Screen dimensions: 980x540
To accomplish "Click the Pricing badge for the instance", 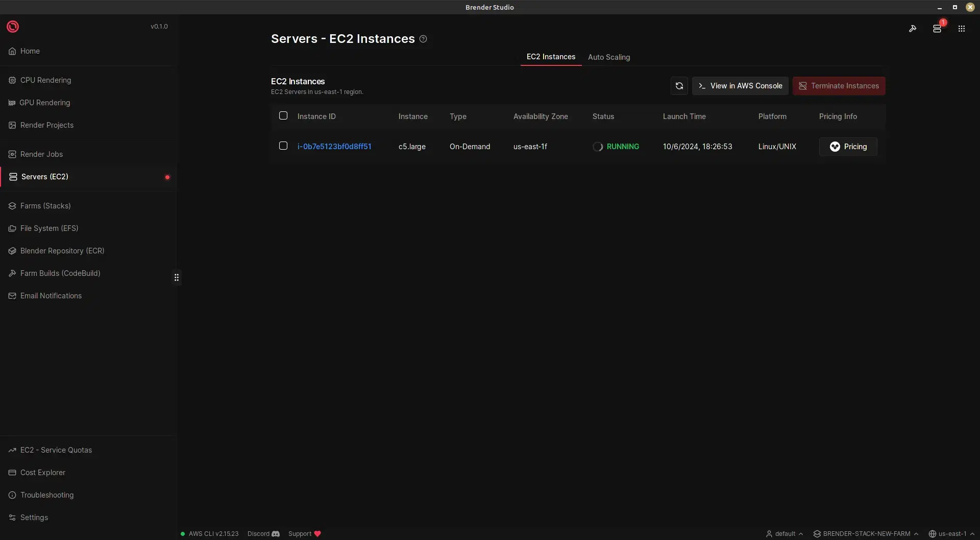I will [x=848, y=147].
